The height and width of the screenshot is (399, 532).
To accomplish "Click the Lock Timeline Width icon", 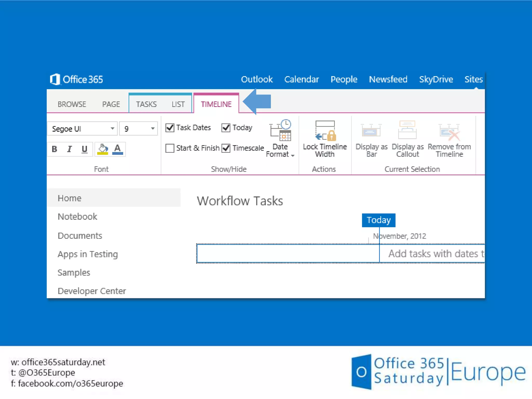I will (325, 131).
